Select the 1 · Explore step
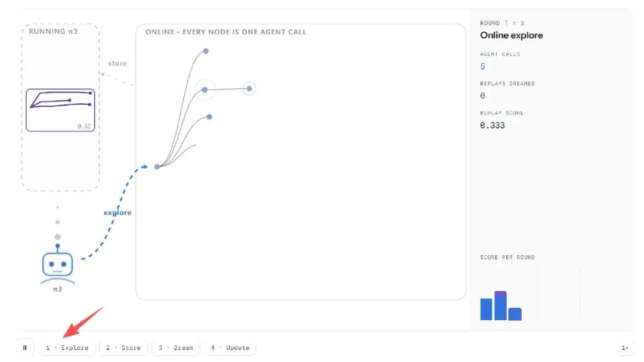 67,348
